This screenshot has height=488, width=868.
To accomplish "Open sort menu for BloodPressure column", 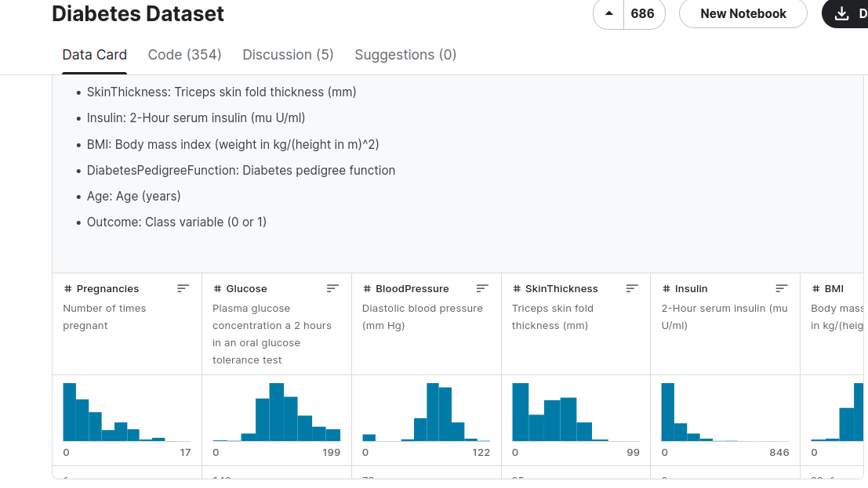I will [x=482, y=288].
